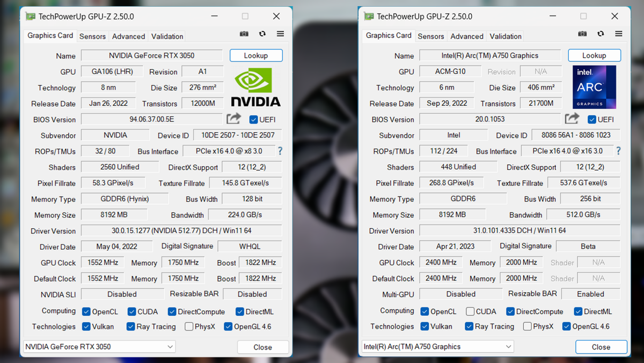
Task: Click the GPU-Z title bar icon of Arc A750 window
Action: tap(369, 17)
